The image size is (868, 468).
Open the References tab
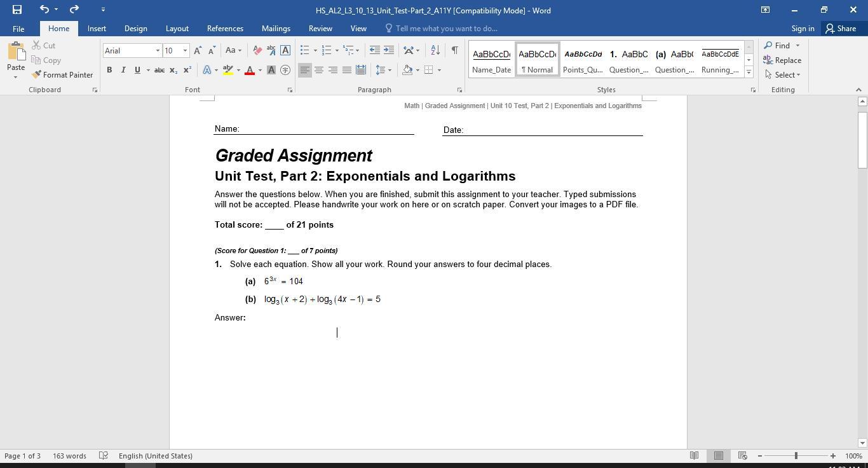click(x=225, y=29)
